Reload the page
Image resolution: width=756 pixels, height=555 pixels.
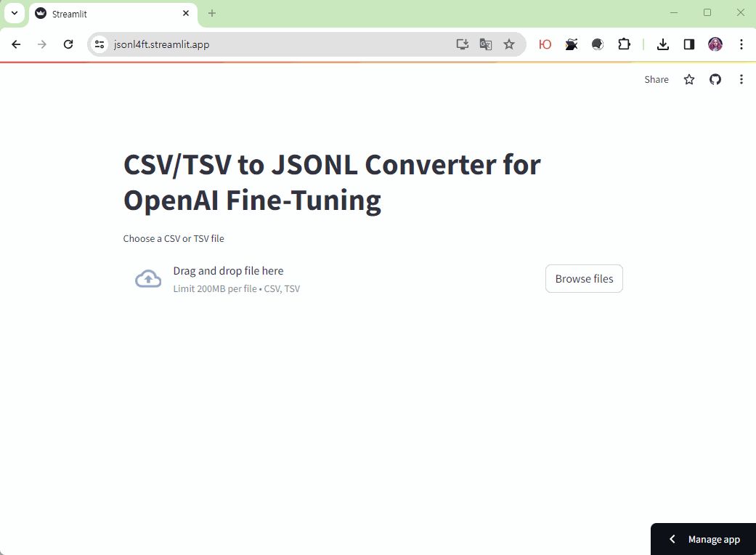pos(68,44)
